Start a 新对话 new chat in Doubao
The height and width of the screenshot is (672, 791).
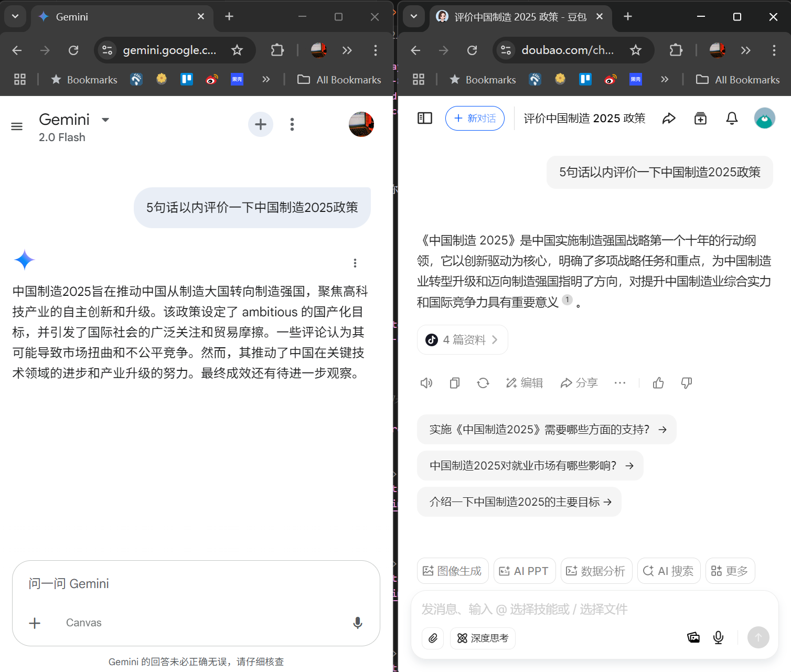click(474, 118)
